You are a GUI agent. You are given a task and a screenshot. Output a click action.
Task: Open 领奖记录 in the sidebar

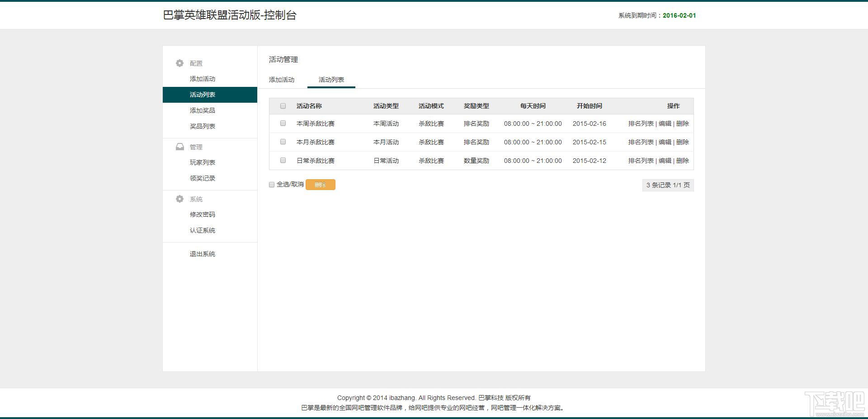[x=203, y=178]
